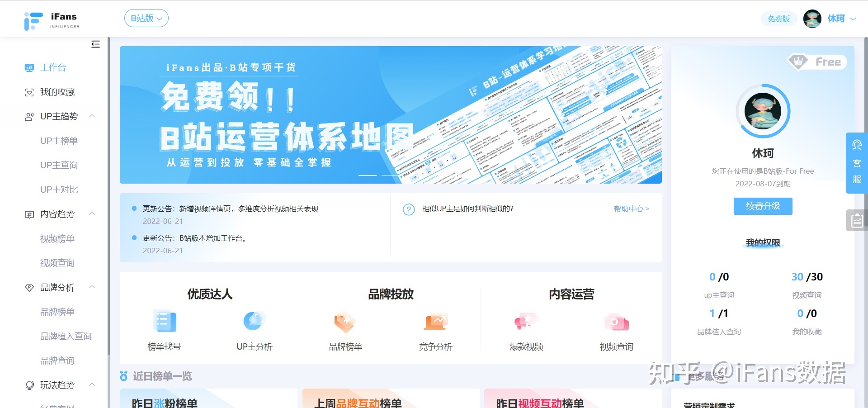The width and height of the screenshot is (868, 408).
Task: Open 榜单找号 list icon
Action: tap(165, 321)
